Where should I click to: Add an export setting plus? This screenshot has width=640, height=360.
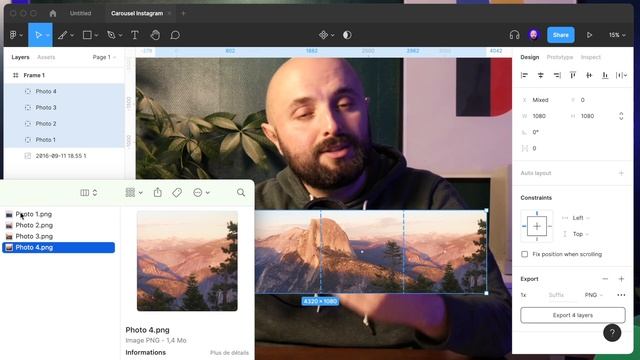tap(621, 279)
